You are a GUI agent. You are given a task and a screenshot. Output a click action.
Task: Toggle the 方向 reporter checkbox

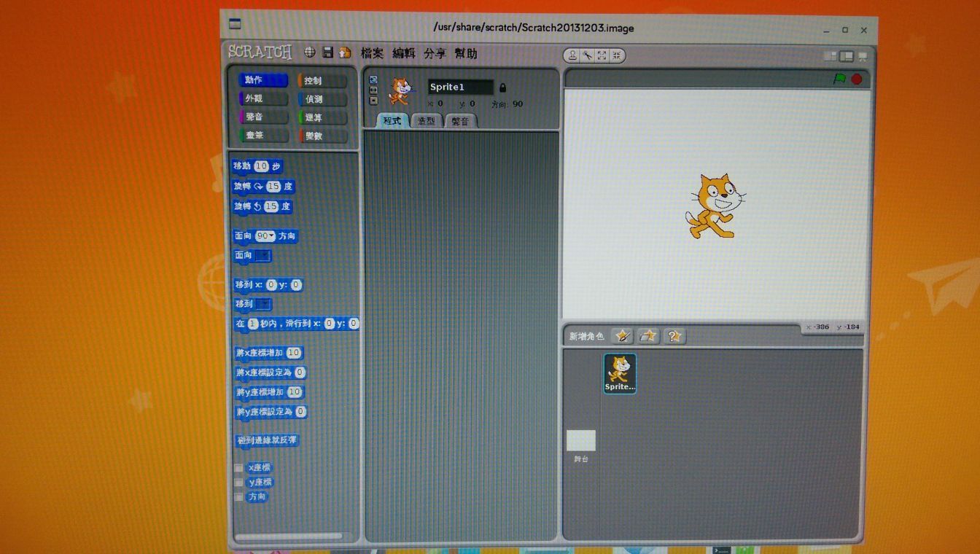tap(238, 497)
